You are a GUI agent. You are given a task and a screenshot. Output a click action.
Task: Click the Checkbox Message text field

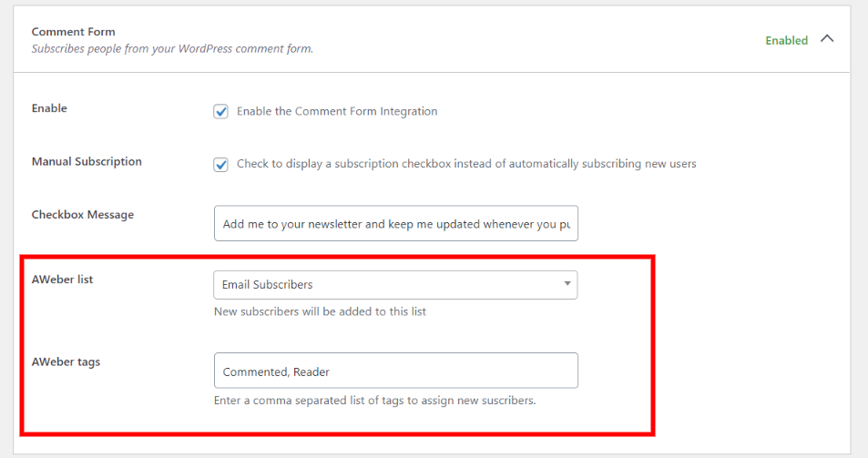coord(396,223)
